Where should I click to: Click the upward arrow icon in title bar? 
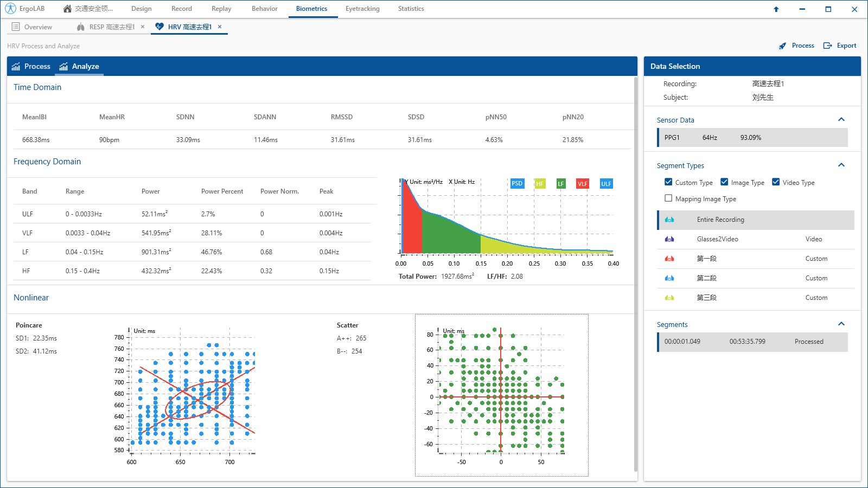[x=776, y=9]
